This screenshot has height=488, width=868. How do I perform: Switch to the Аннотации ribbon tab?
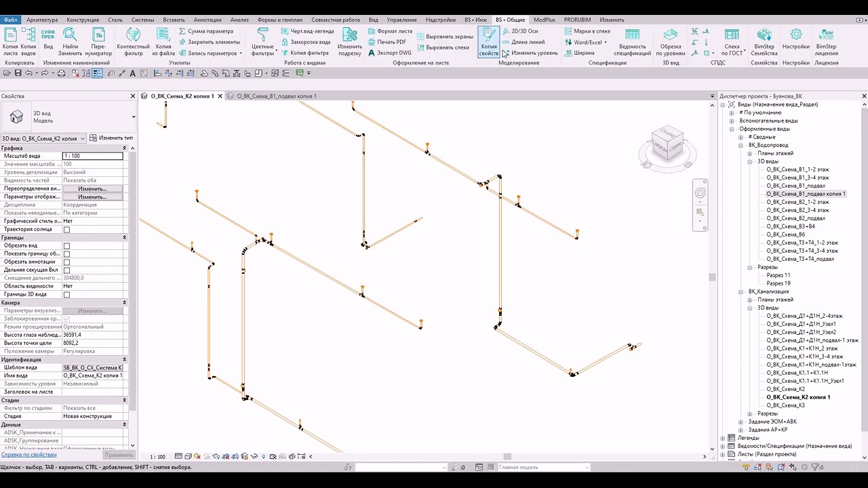[208, 20]
